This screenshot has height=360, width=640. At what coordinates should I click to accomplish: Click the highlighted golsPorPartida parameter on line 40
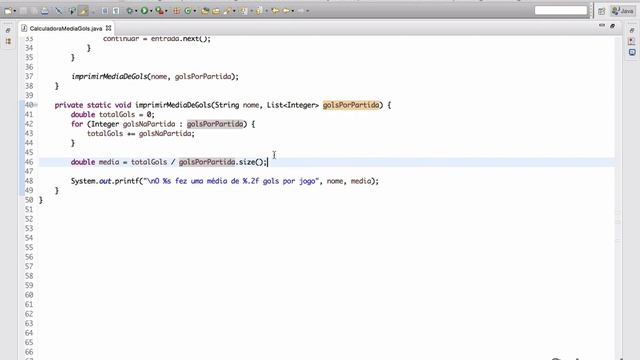[351, 105]
